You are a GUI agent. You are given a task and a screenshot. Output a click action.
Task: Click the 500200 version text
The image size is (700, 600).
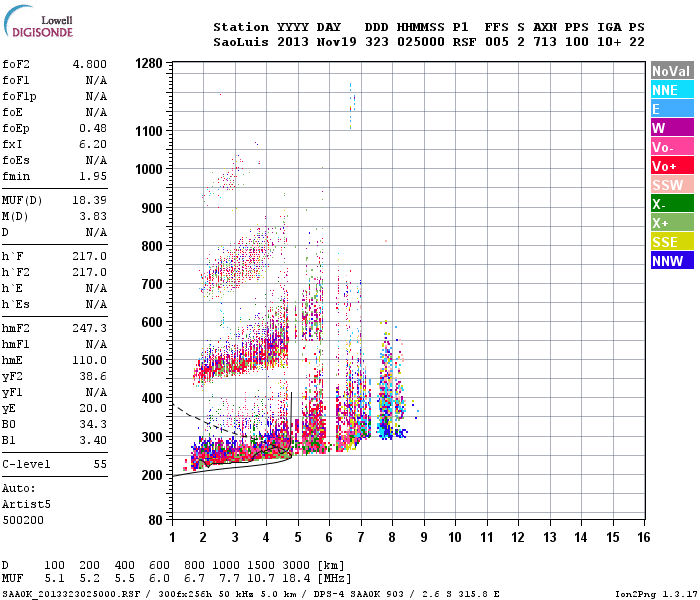[23, 520]
